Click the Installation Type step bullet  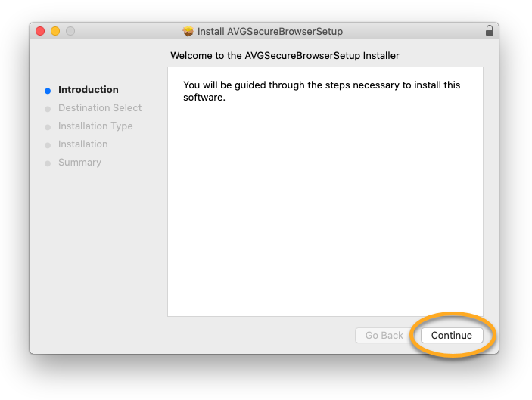click(x=48, y=127)
